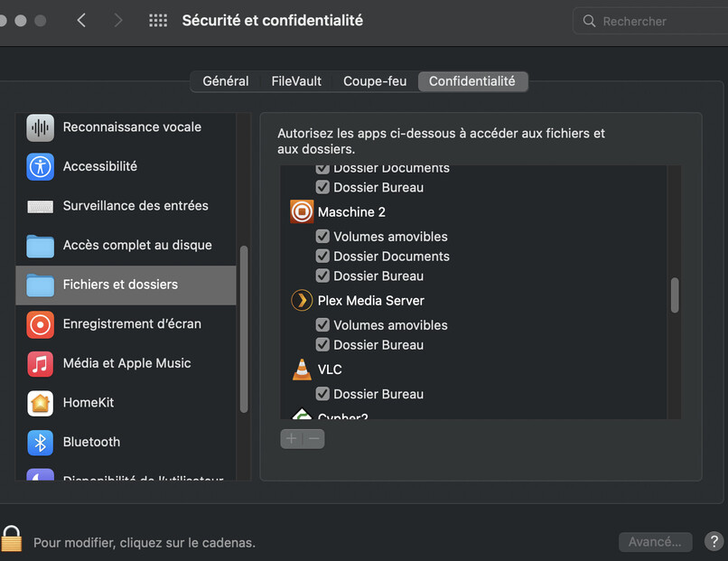The width and height of the screenshot is (728, 561).
Task: Choose the Bluetooth privacy category
Action: 91,442
